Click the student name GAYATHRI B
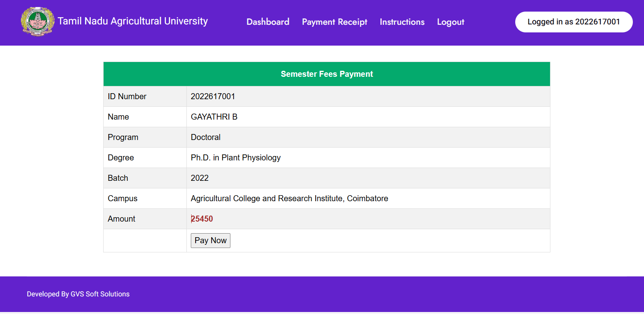Screen dimensions: 644x314 click(214, 117)
